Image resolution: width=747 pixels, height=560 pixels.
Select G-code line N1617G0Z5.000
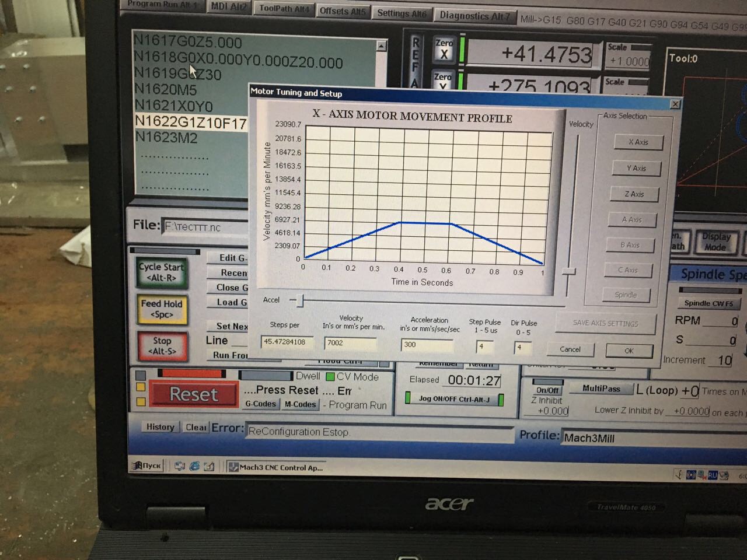click(x=187, y=41)
